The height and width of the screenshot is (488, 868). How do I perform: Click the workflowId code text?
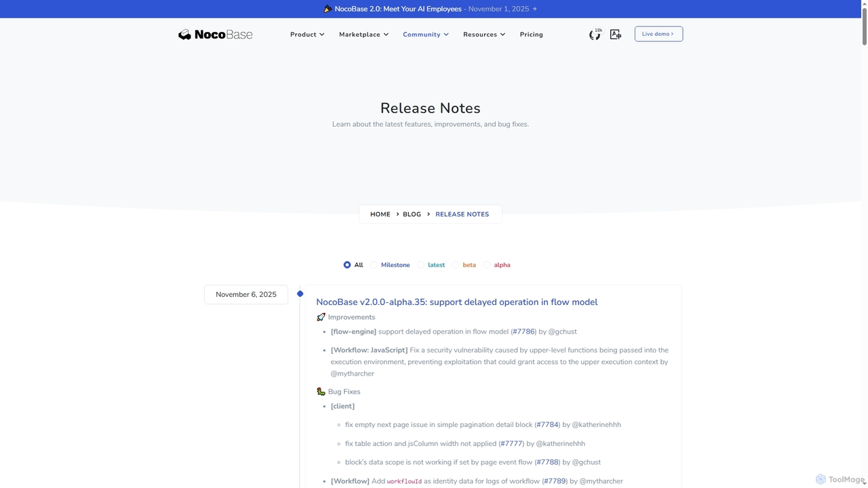click(x=404, y=482)
